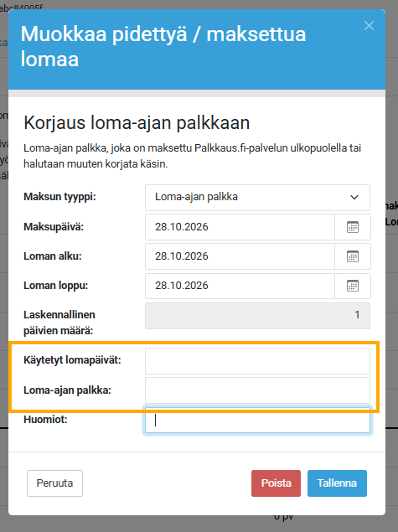Click the Maksun tyyppi label
The image size is (398, 532).
pos(59,197)
